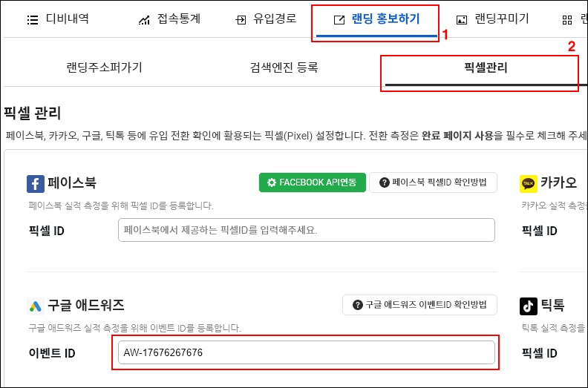Click the grid icon at far right of top menu
The height and width of the screenshot is (388, 588).
567,20
